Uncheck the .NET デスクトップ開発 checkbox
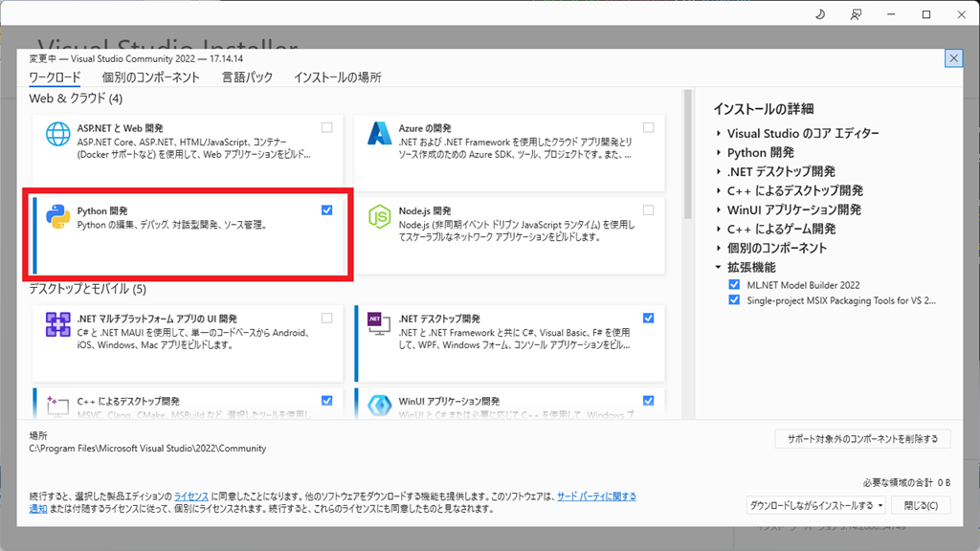 (649, 318)
